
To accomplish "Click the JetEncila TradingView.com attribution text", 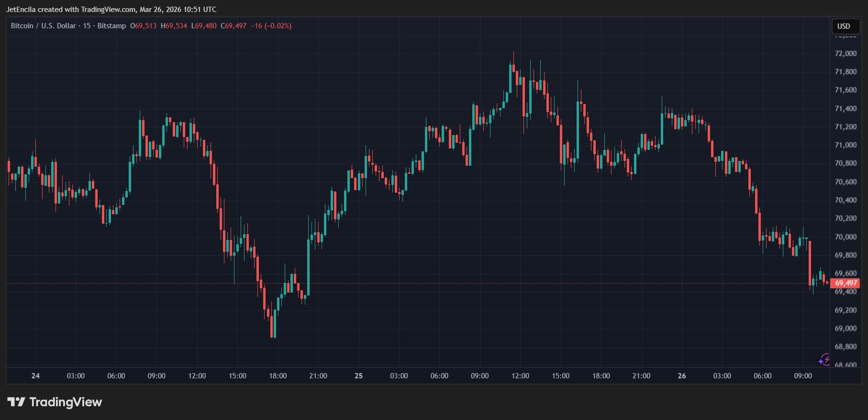I will [x=111, y=9].
